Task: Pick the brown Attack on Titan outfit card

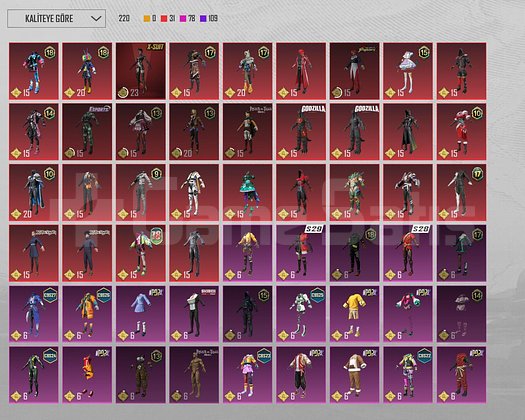Action: [x=194, y=375]
